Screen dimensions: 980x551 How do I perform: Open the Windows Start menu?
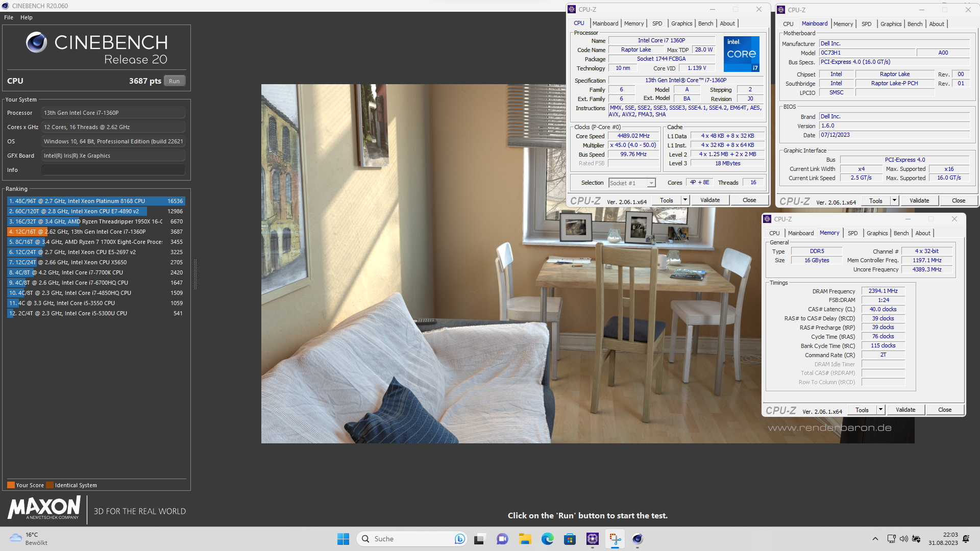343,539
